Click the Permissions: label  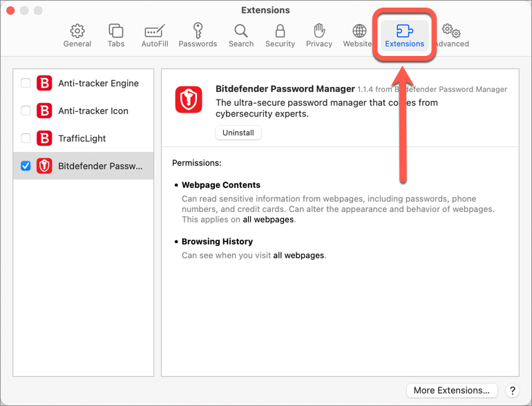click(x=197, y=163)
